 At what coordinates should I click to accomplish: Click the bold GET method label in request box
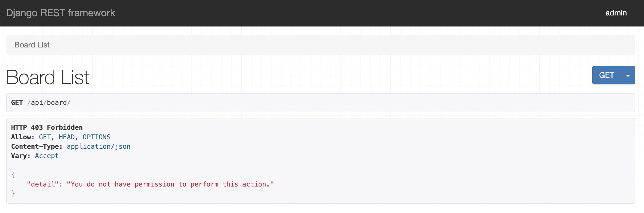pyautogui.click(x=17, y=103)
